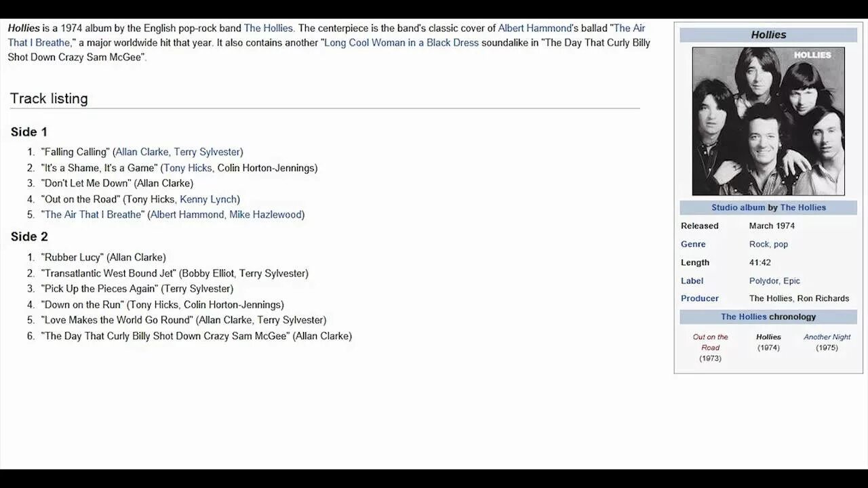Viewport: 868px width, 488px height.
Task: Click the Label heading link in infobox
Action: click(692, 281)
